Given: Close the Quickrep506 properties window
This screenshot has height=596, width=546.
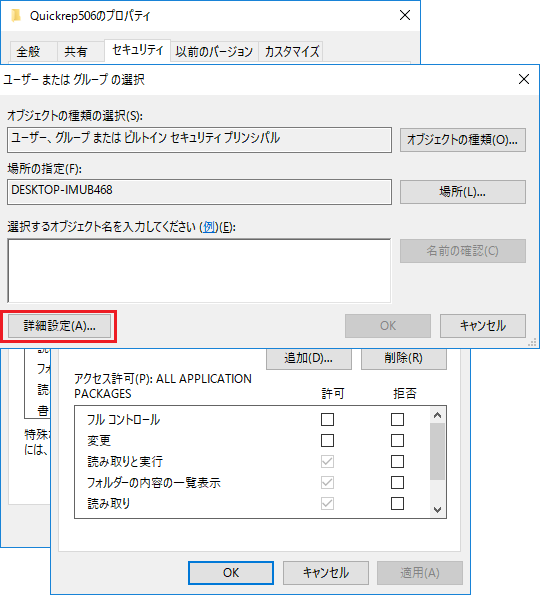Looking at the screenshot, I should coord(405,15).
